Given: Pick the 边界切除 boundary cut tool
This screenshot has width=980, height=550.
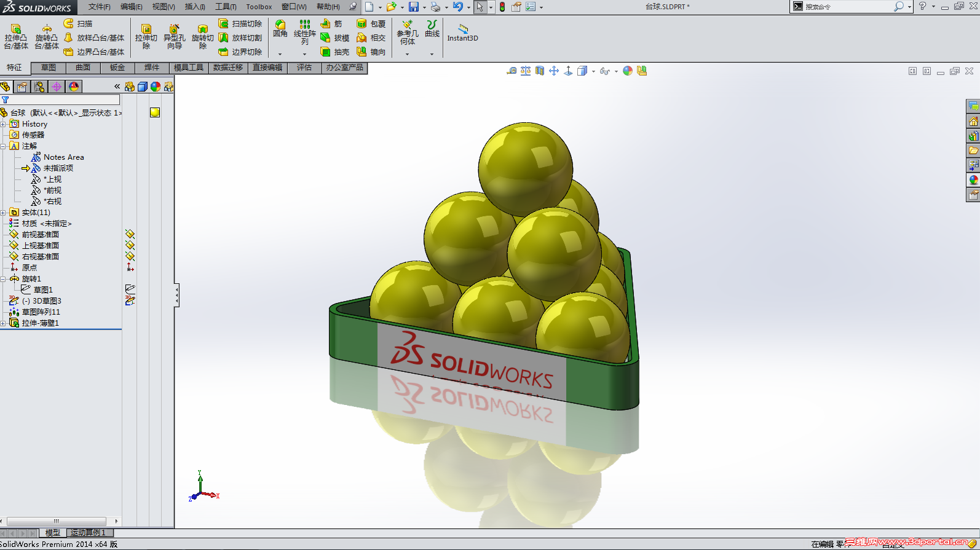Looking at the screenshot, I should pos(240,52).
